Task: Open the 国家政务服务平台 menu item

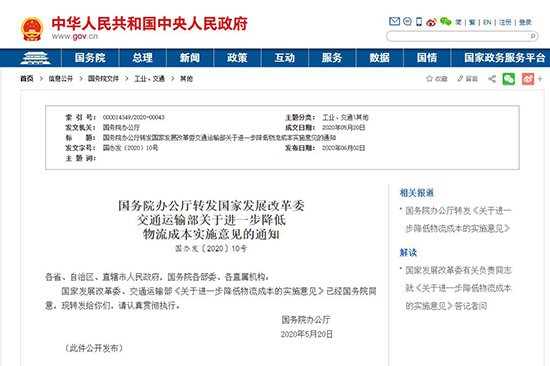Action: (504, 58)
